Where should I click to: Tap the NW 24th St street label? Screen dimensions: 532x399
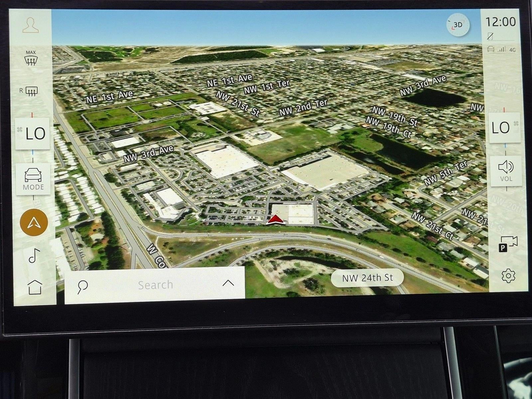tap(367, 278)
